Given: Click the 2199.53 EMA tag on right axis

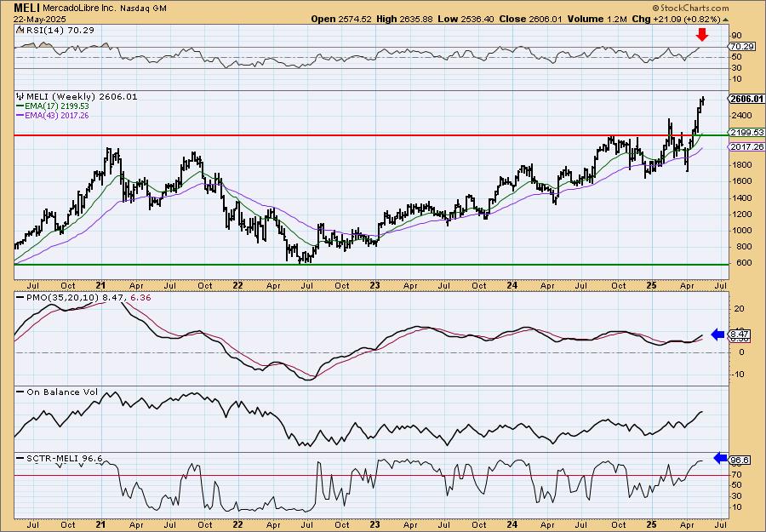Looking at the screenshot, I should pos(746,133).
